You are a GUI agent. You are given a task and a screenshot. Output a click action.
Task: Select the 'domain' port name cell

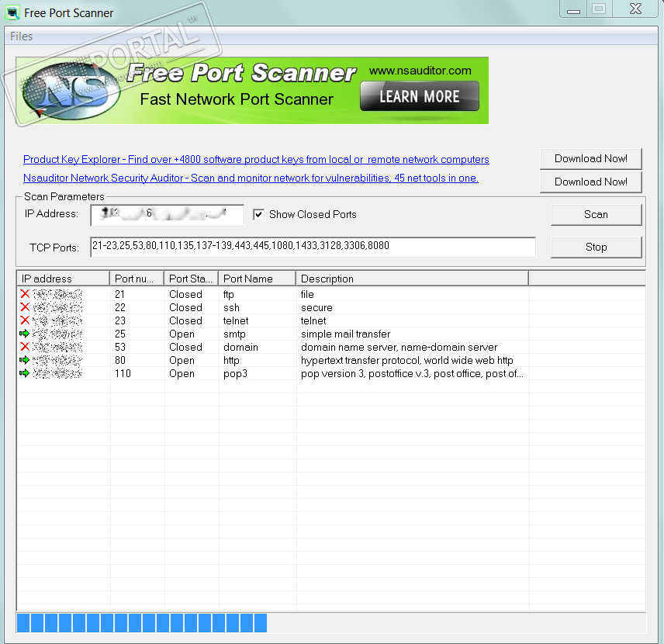tap(240, 348)
